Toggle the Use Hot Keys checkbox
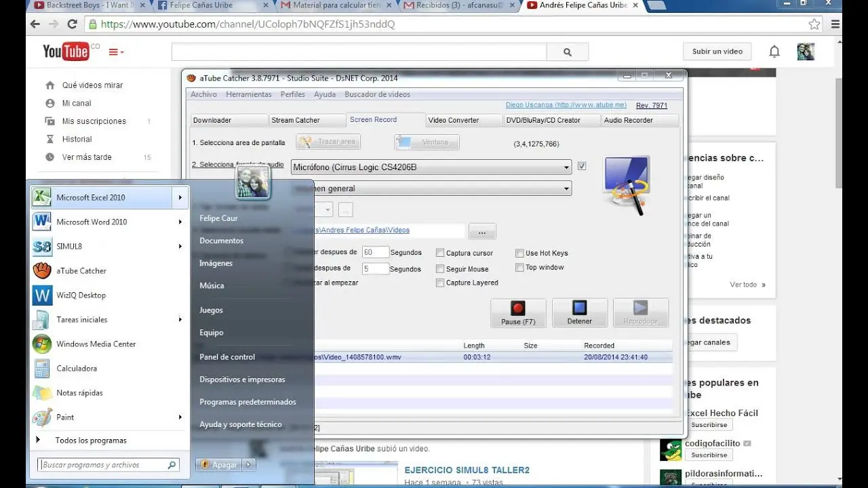The image size is (868, 488). click(x=520, y=253)
